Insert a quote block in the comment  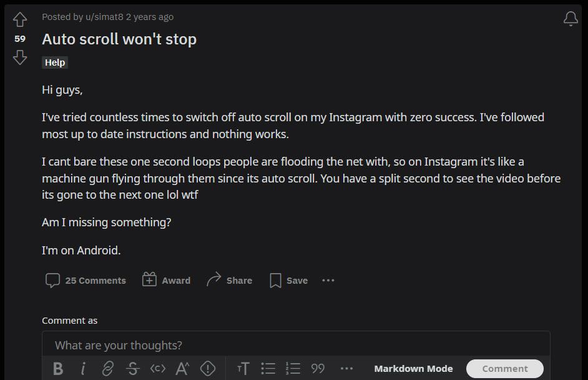(317, 368)
